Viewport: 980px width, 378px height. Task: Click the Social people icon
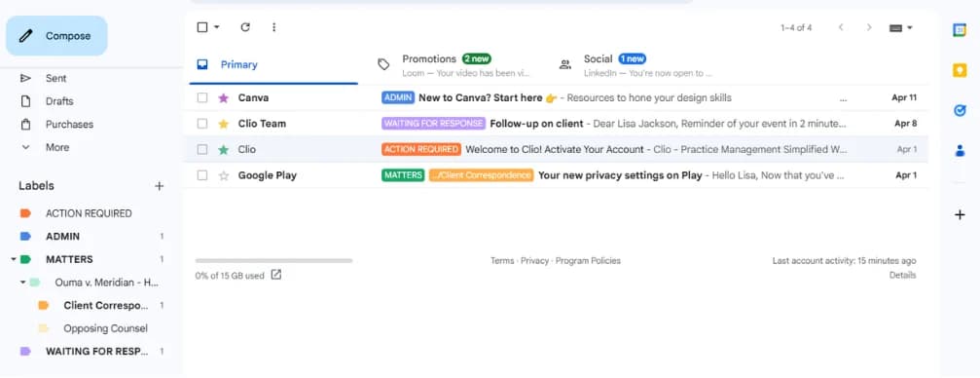pos(565,64)
